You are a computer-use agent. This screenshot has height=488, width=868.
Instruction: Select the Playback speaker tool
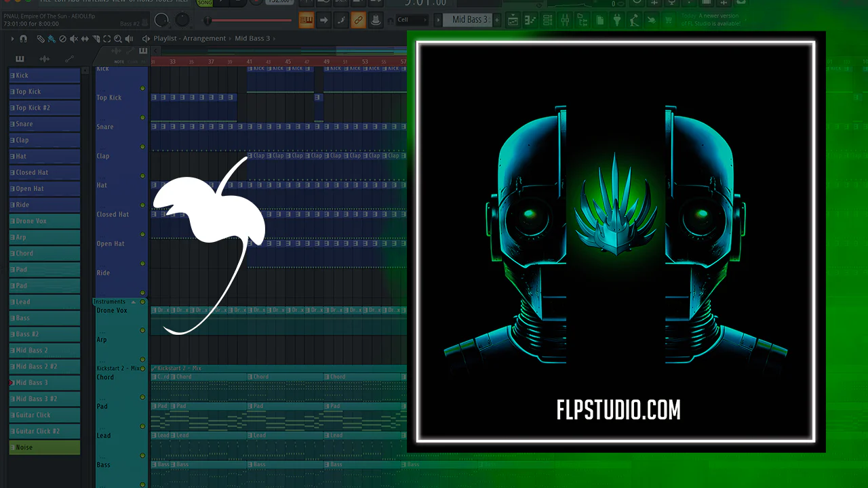128,39
